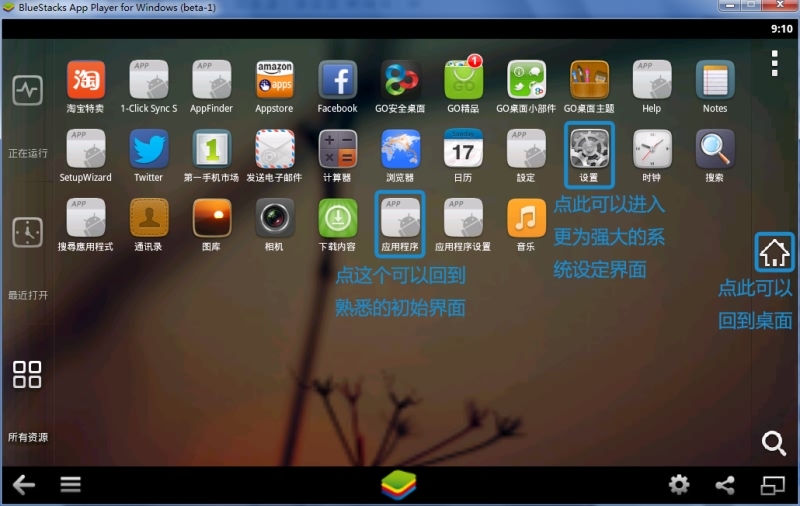Viewport: 800px width, 506px height.
Task: Open the 日历 calendar app
Action: [x=463, y=149]
